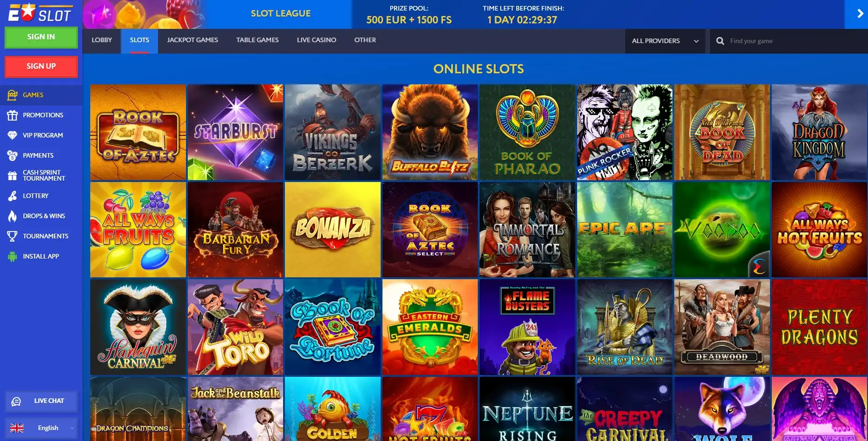Open the Live Casino tab
Image resolution: width=868 pixels, height=441 pixels.
pos(317,40)
